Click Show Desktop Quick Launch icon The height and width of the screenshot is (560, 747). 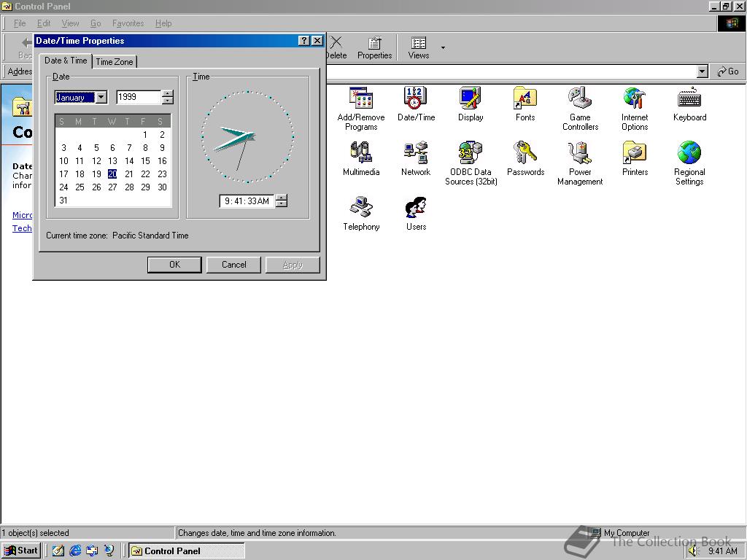58,551
